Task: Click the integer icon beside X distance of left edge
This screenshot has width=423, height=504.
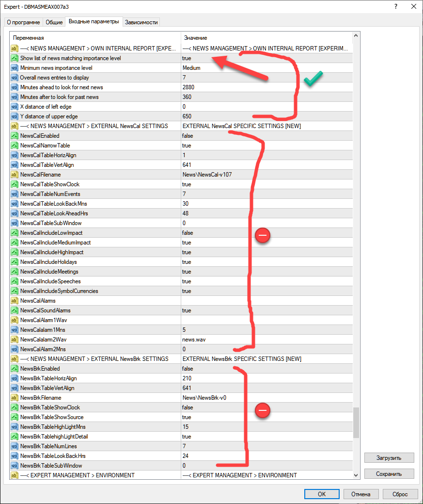Action: coord(14,107)
